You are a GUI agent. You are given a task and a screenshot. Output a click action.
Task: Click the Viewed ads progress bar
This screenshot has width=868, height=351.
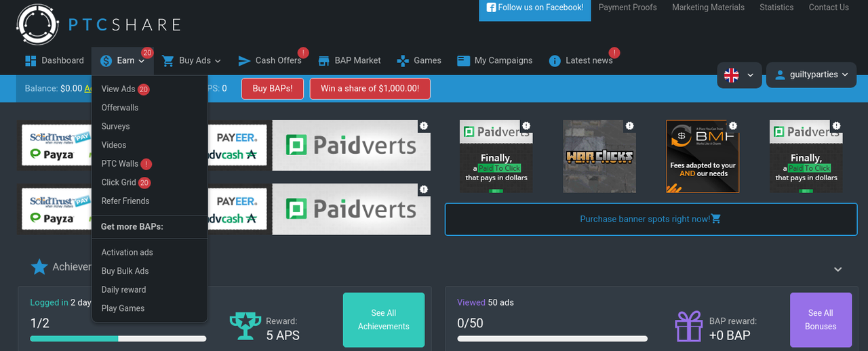click(x=552, y=338)
